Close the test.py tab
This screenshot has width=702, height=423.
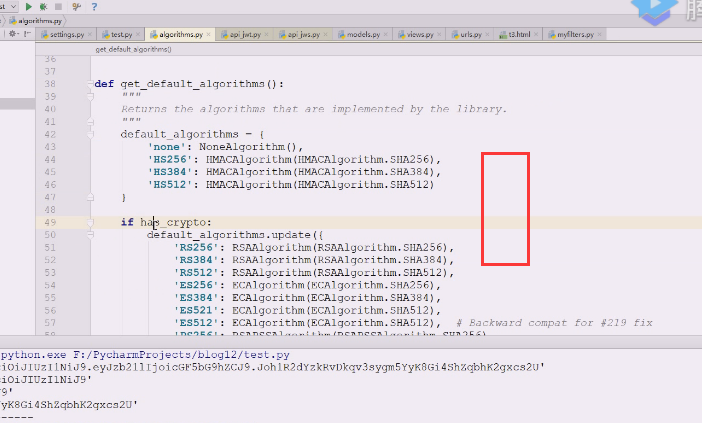pos(138,34)
